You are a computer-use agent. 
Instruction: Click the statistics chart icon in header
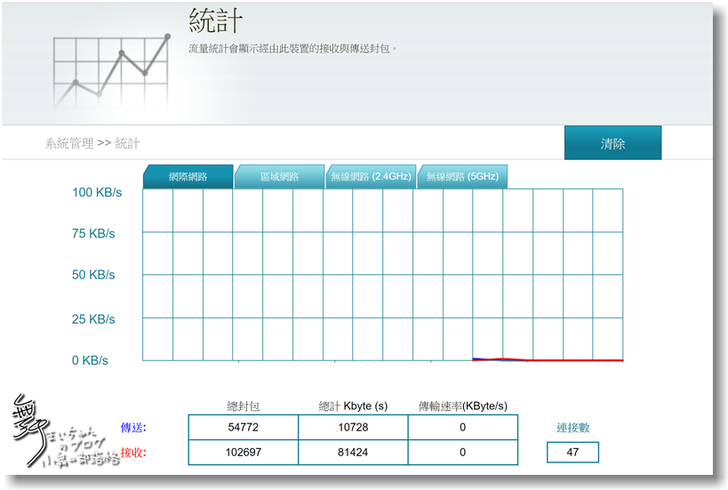111,71
